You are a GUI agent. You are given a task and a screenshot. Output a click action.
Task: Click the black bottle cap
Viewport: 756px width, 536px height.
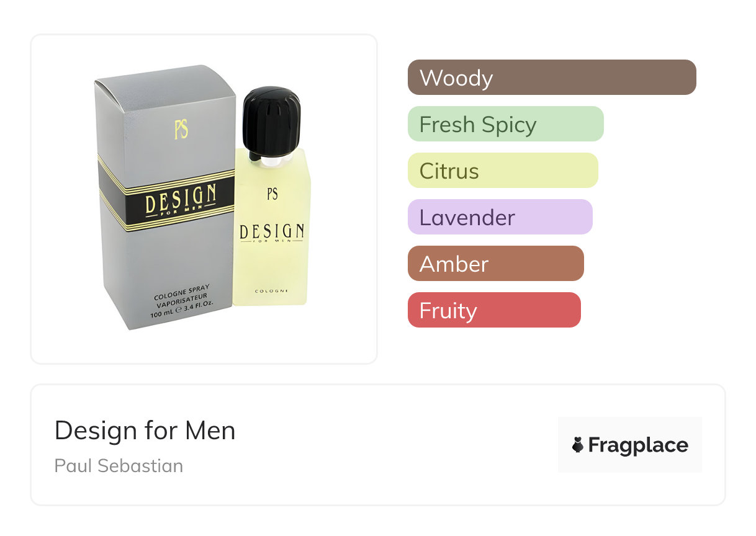point(271,121)
